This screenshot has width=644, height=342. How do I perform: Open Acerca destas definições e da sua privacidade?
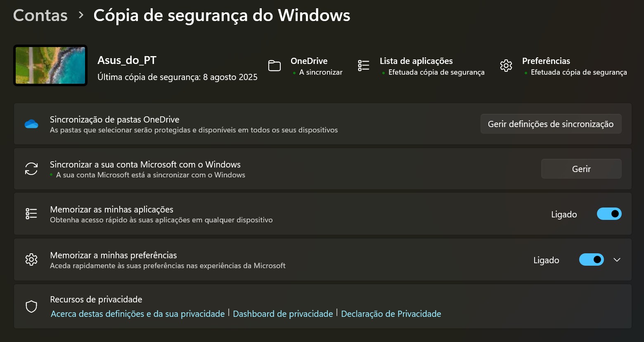coord(137,314)
